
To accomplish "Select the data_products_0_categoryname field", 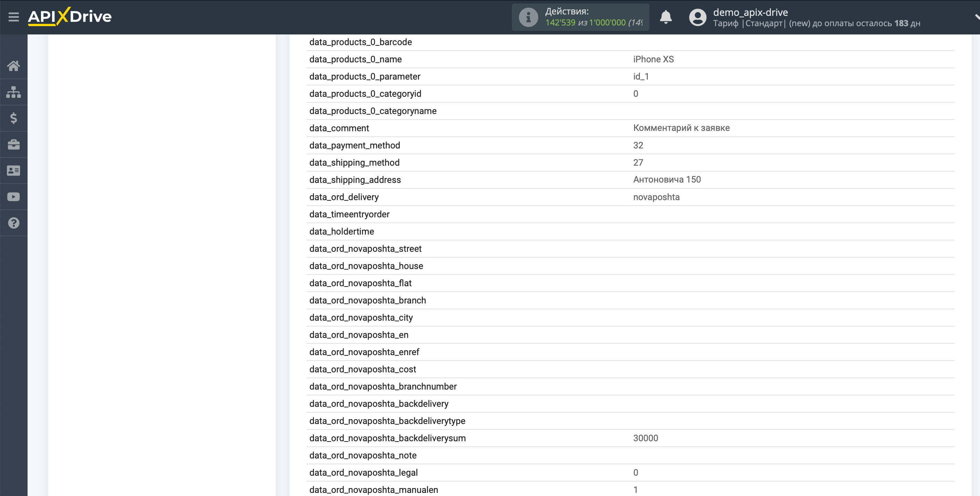I will coord(372,111).
